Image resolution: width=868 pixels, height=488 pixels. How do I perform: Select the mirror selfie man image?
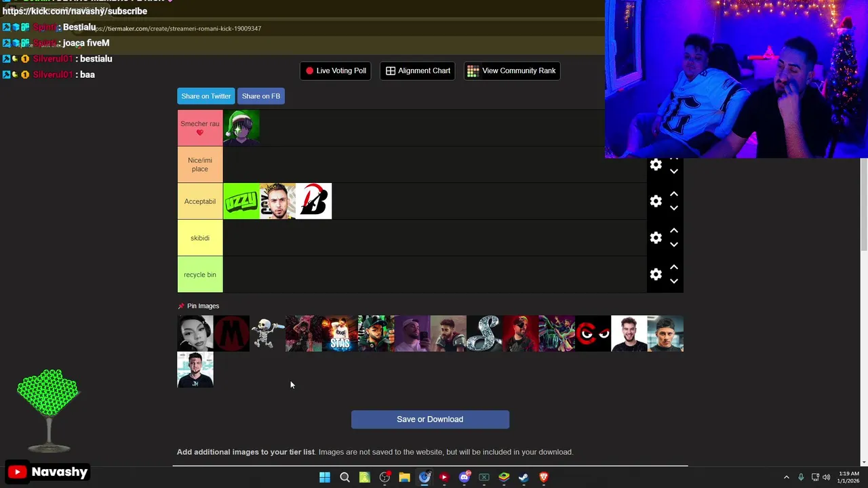tap(412, 333)
